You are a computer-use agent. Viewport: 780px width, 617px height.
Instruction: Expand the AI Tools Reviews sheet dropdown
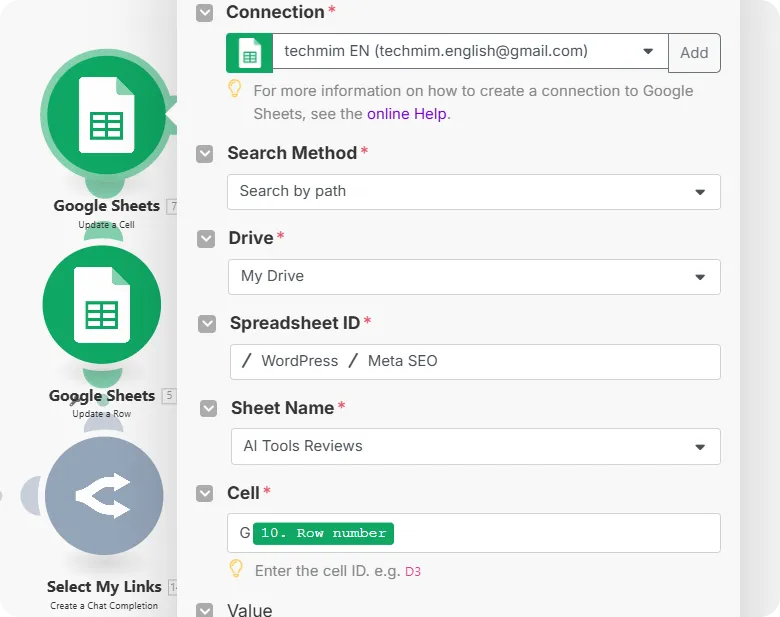click(699, 447)
